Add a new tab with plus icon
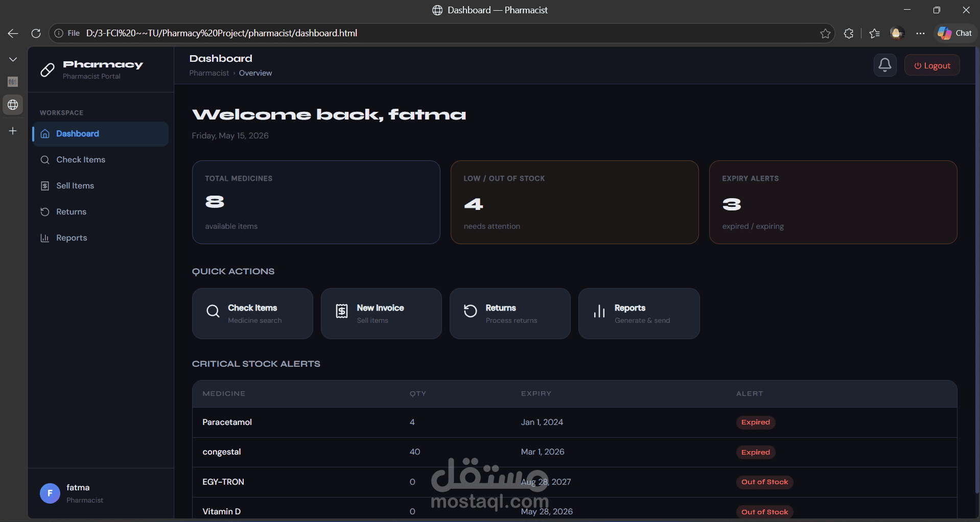Viewport: 980px width, 522px height. click(13, 131)
